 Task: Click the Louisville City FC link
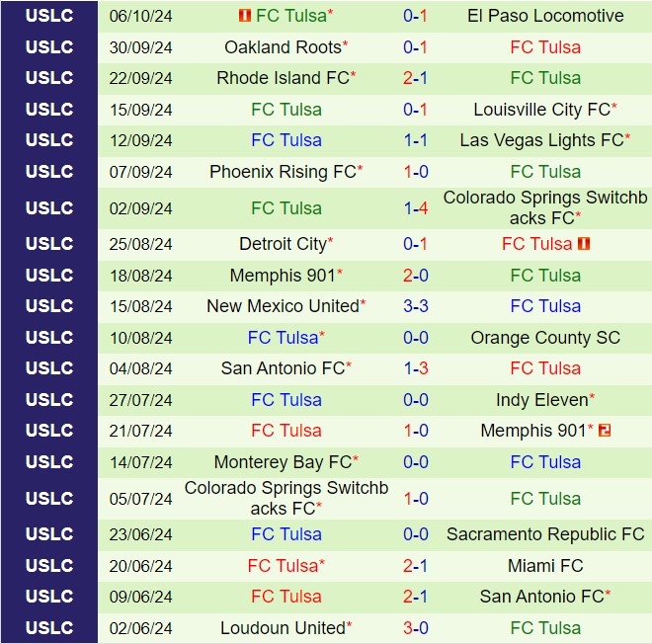[x=541, y=110]
